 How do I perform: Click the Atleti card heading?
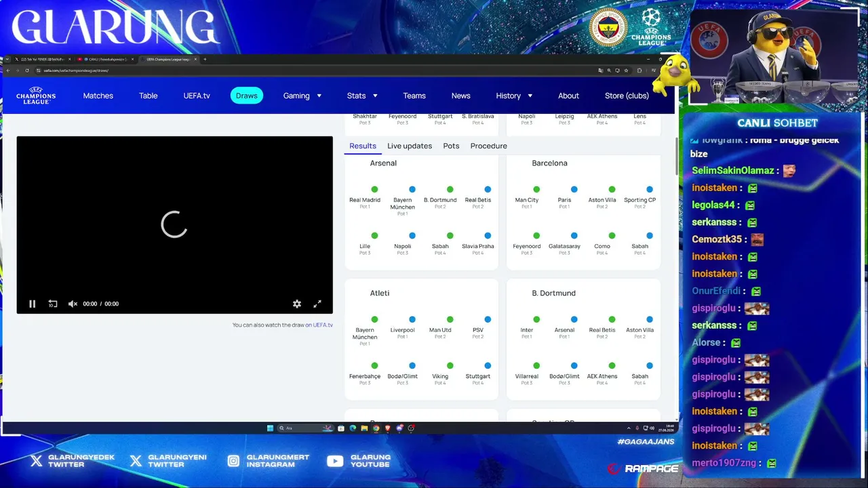pyautogui.click(x=380, y=293)
